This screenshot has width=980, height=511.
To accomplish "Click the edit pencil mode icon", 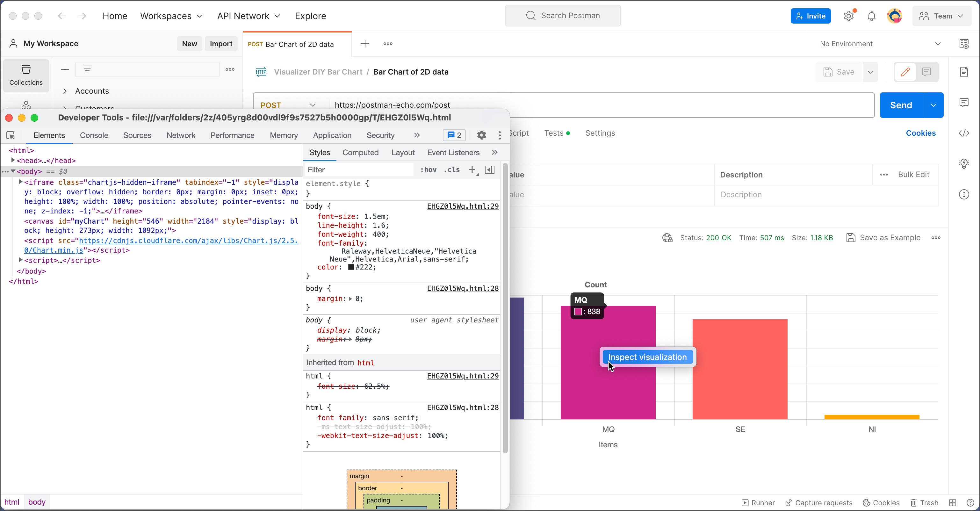I will [905, 72].
